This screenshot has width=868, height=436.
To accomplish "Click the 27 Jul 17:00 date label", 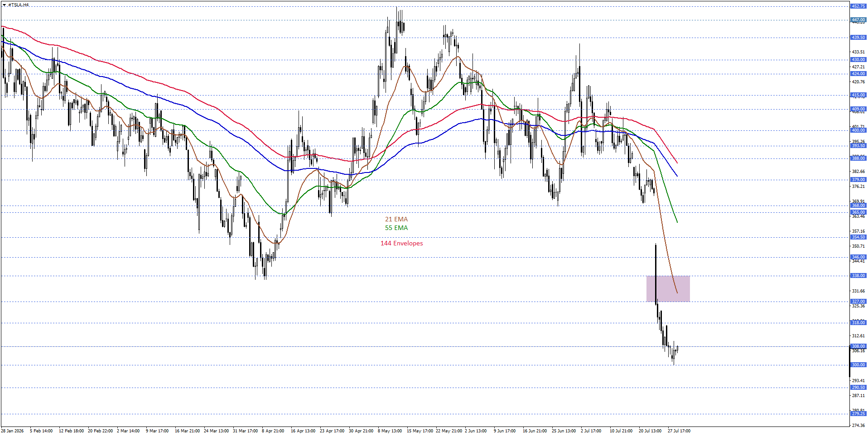I will (679, 431).
